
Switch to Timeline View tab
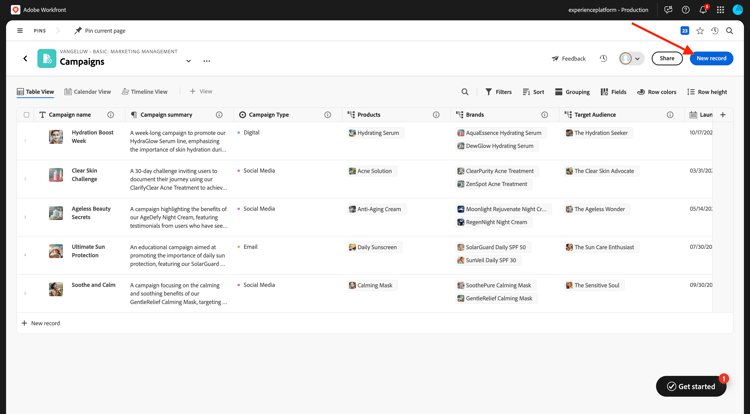coord(144,91)
